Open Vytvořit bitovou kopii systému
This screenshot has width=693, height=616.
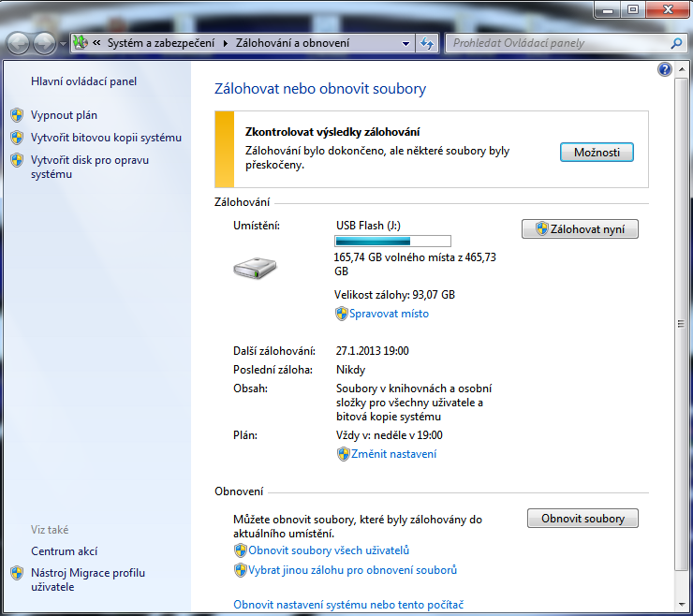click(x=106, y=138)
